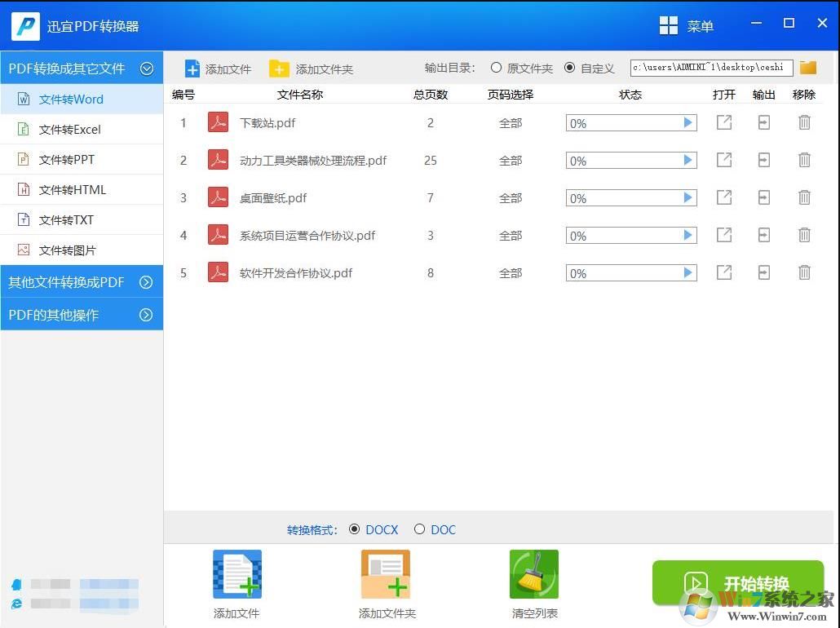Open 下载站.pdf using its open icon

(723, 122)
